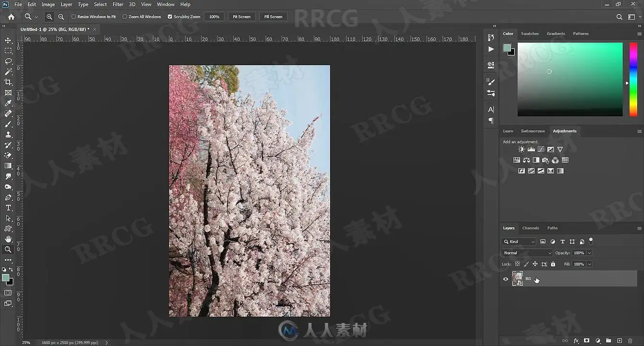Viewport: 644px width, 346px height.
Task: Open the Opacity slider dropdown arrow
Action: point(589,253)
